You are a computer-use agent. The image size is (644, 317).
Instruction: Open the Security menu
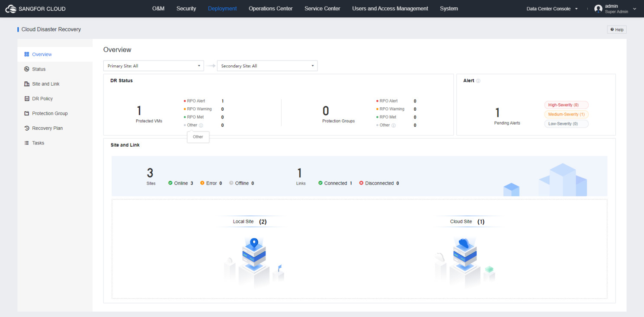(186, 9)
